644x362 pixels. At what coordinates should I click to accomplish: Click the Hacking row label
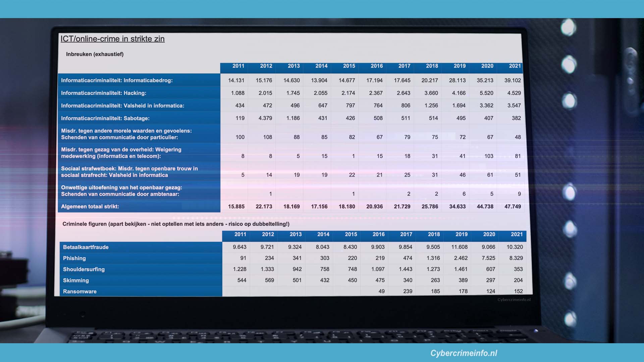(x=104, y=93)
